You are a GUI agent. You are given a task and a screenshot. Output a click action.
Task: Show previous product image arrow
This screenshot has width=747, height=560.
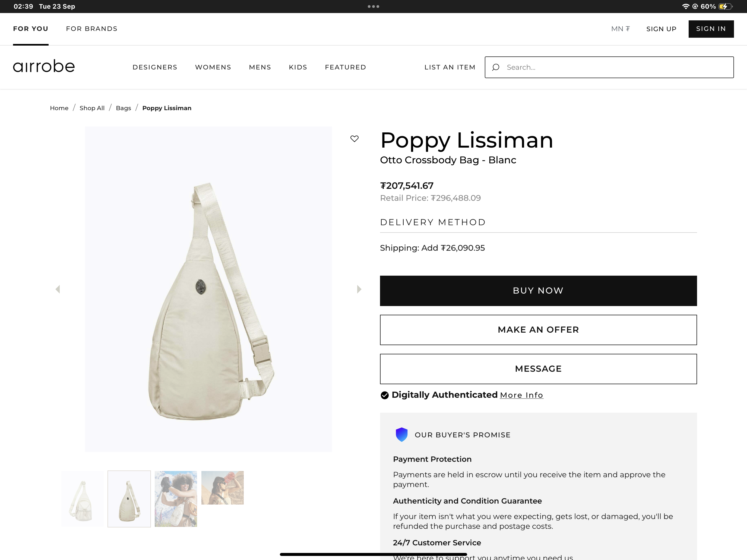[58, 289]
